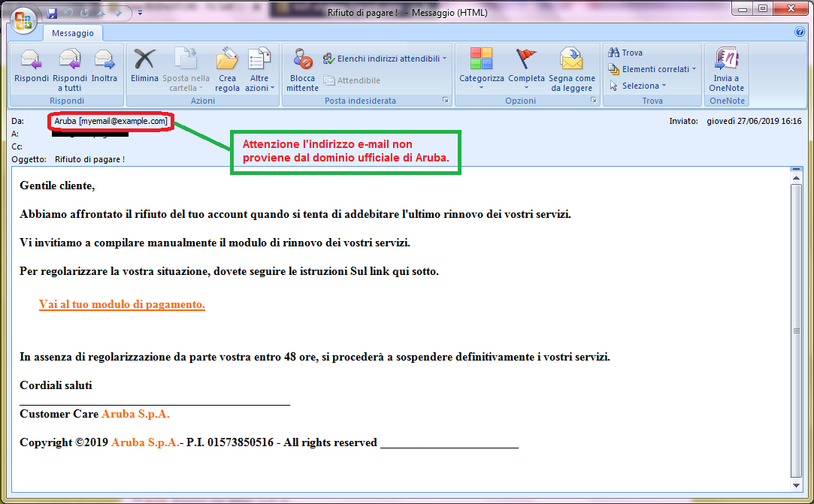Viewport: 814px width, 504px height.
Task: Close the message window
Action: click(791, 9)
